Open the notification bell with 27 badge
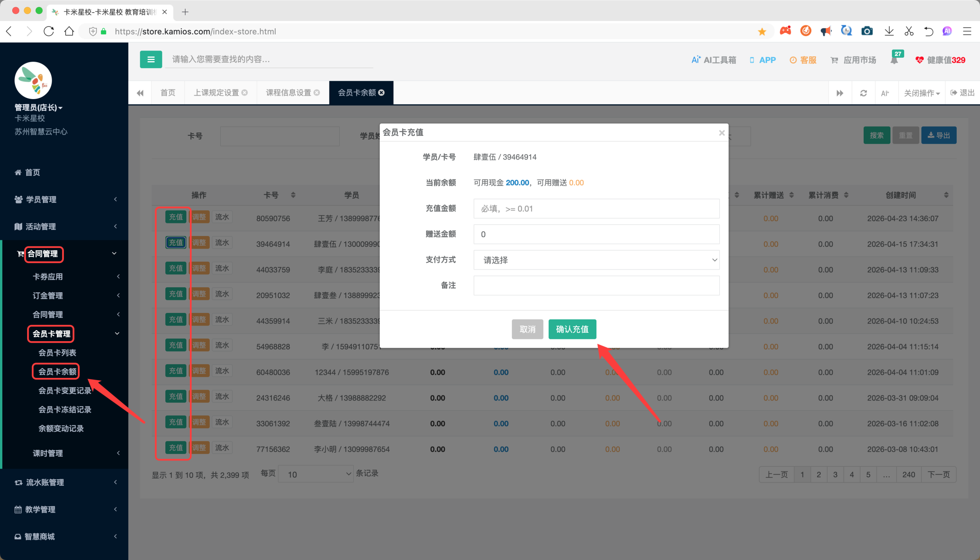Viewport: 980px width, 560px height. (895, 60)
